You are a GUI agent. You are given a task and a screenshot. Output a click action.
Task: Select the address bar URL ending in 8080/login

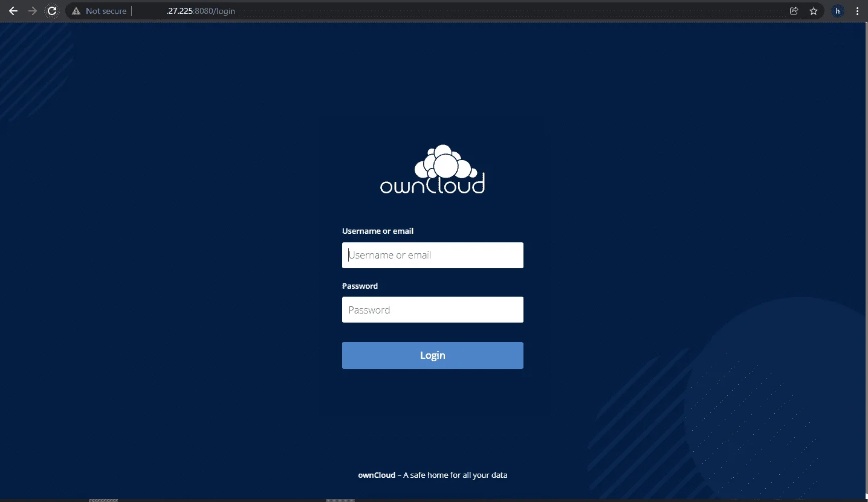tap(201, 11)
